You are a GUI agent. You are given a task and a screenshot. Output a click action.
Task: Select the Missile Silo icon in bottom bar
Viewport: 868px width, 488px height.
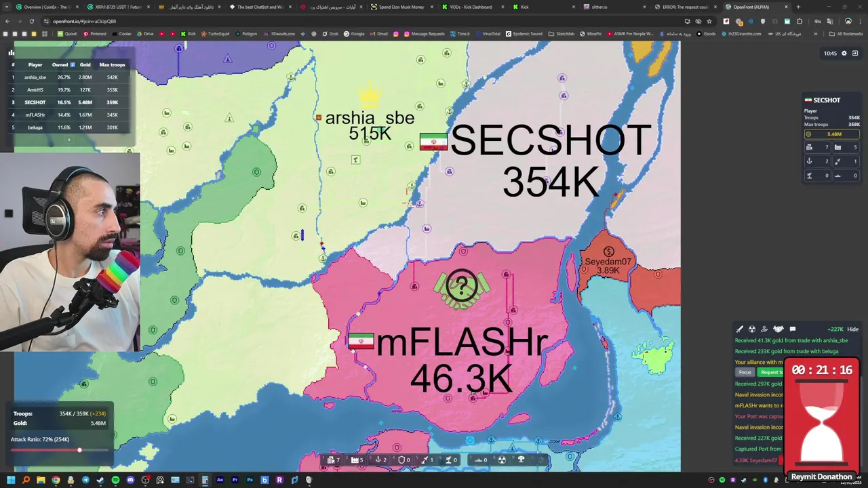425,460
